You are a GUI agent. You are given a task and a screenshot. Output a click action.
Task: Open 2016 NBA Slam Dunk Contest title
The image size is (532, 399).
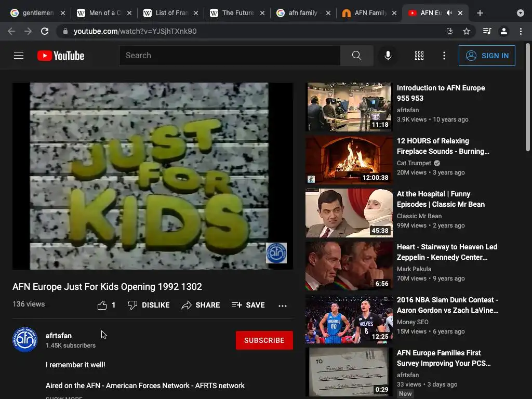tap(447, 304)
